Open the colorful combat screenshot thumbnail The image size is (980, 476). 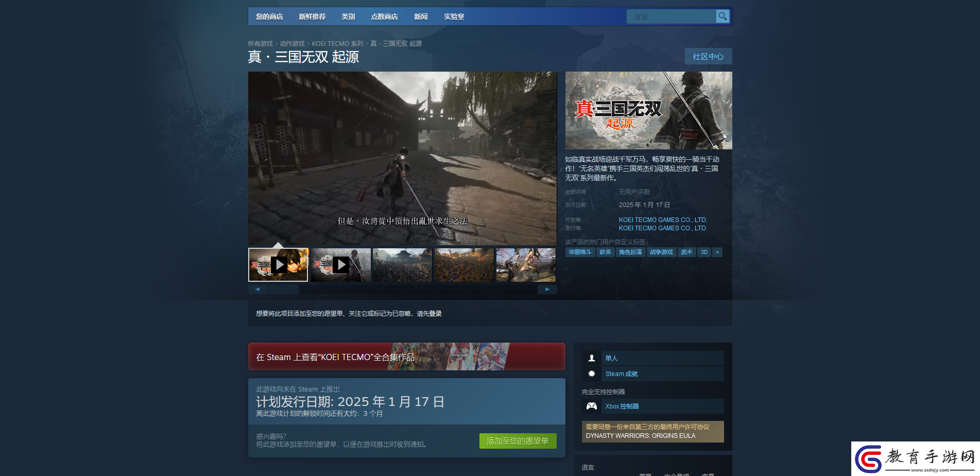tap(526, 265)
